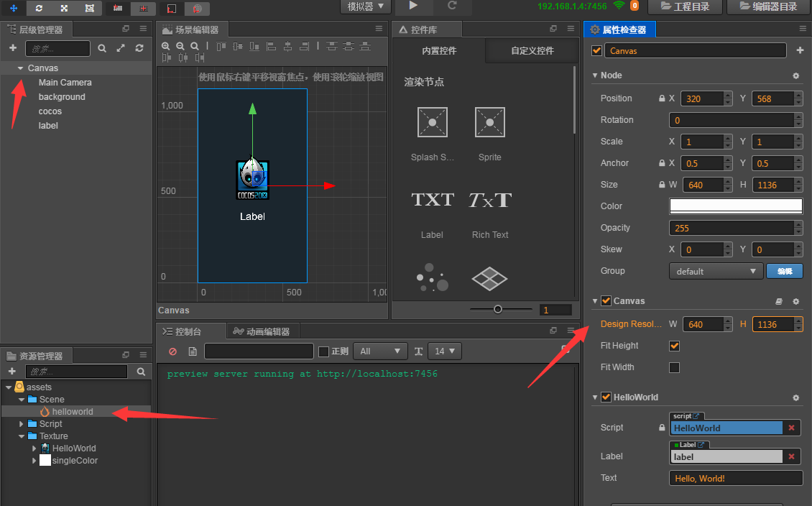Click the zoom out icon in scene editor
812x506 pixels.
[180, 46]
